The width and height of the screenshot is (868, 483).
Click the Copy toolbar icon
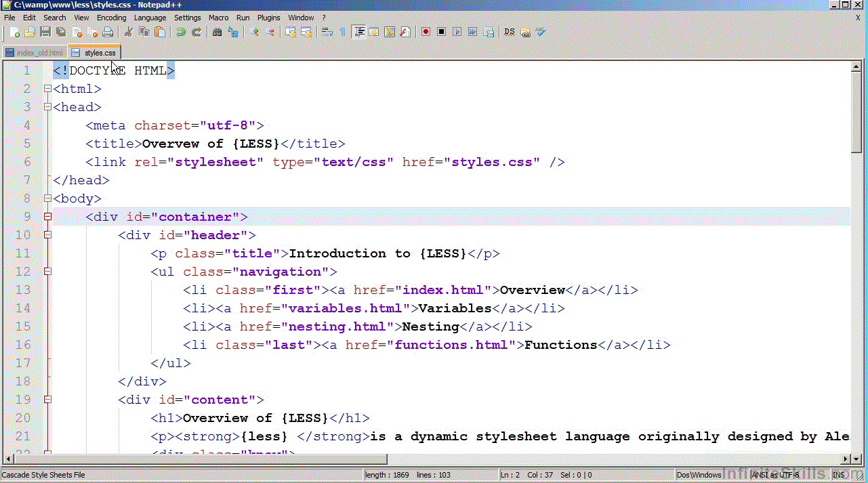point(144,32)
